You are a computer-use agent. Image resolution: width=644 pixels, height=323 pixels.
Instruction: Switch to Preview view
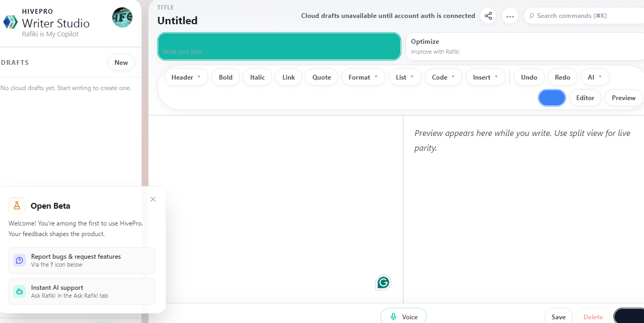click(x=624, y=97)
